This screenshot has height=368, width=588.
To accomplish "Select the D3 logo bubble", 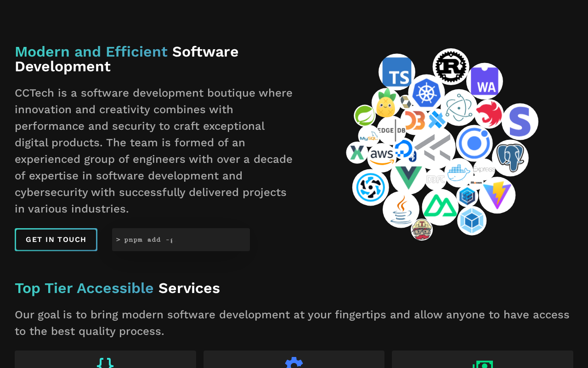I will [415, 121].
